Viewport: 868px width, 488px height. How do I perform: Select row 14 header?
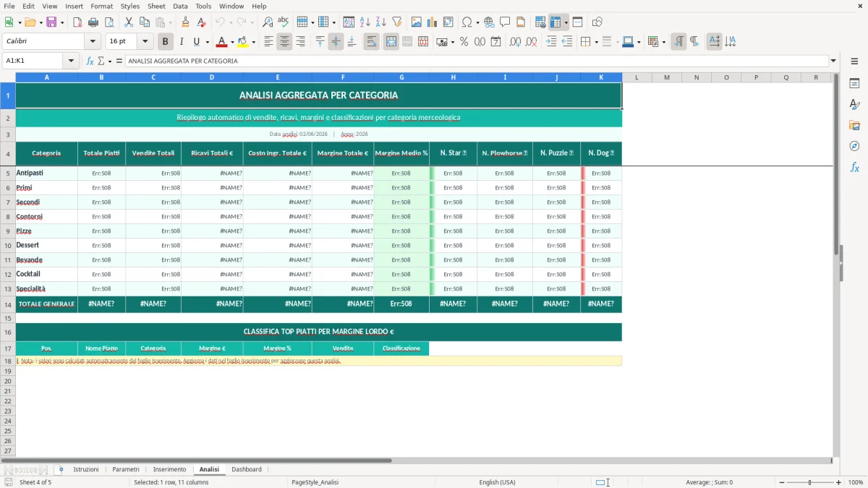pos(8,304)
